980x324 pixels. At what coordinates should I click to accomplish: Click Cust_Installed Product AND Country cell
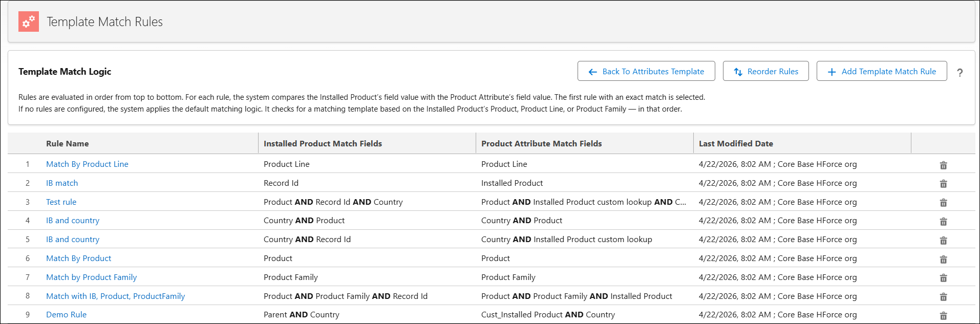pos(548,314)
